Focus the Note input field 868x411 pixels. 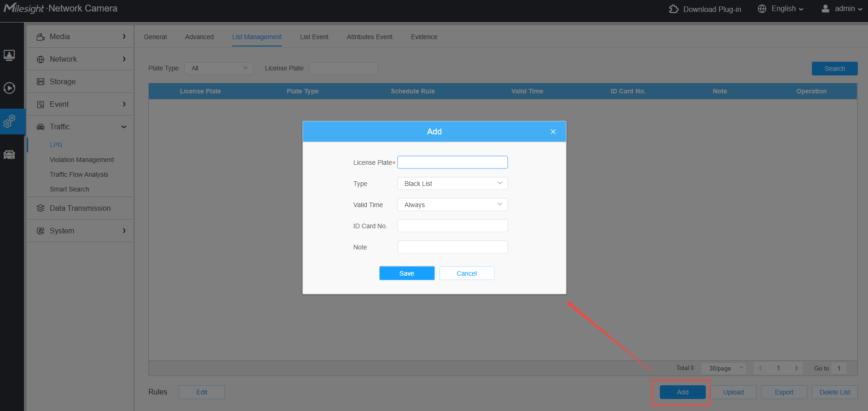pyautogui.click(x=452, y=247)
